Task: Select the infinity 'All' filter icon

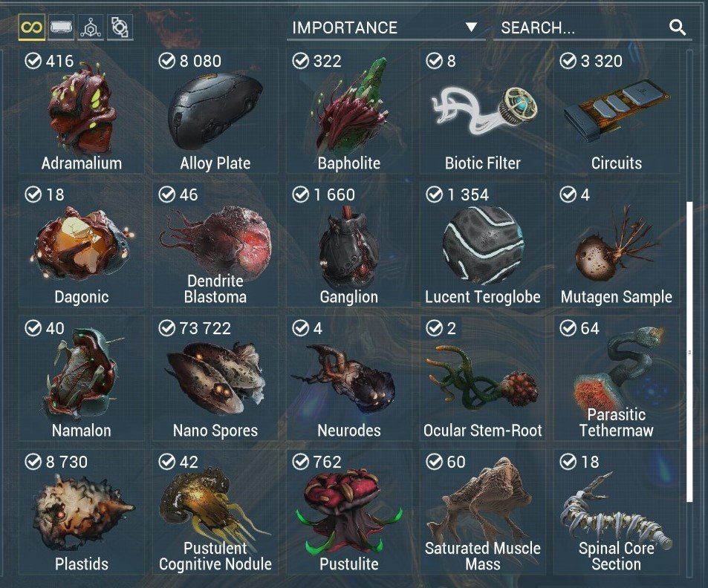Action: [32, 27]
